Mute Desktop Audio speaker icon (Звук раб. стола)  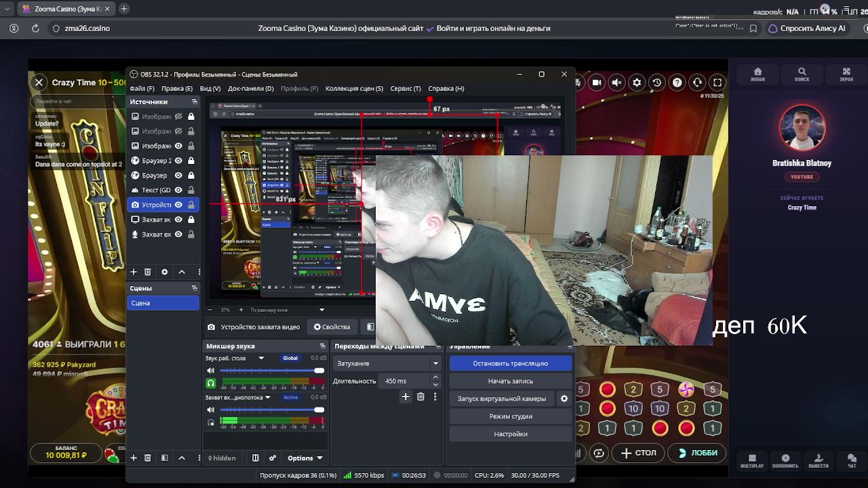coord(211,371)
